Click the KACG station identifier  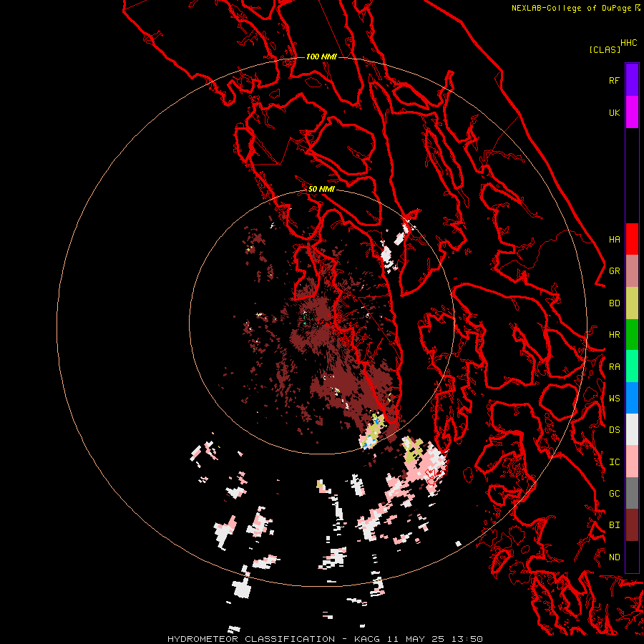coord(367,639)
